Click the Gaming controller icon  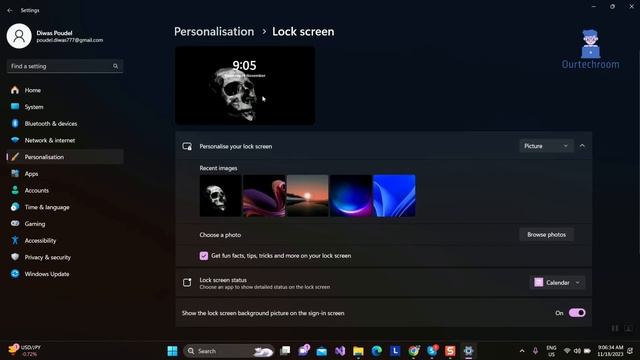point(15,224)
